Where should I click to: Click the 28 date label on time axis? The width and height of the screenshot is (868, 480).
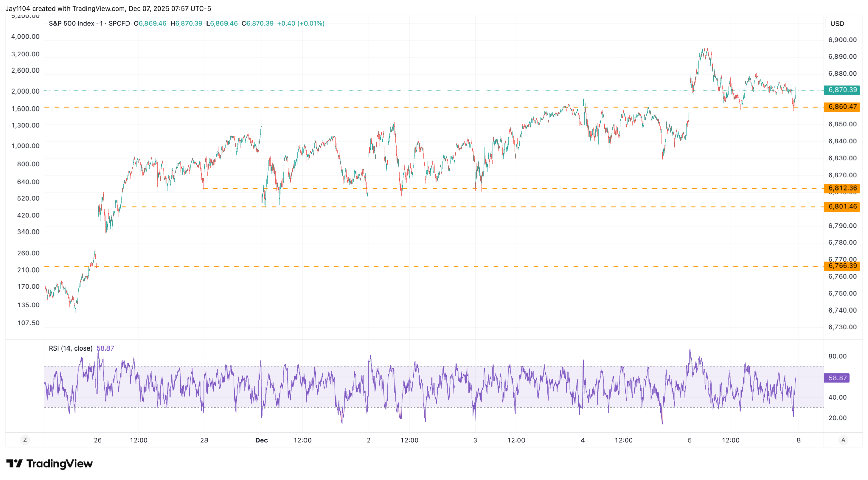pyautogui.click(x=204, y=440)
